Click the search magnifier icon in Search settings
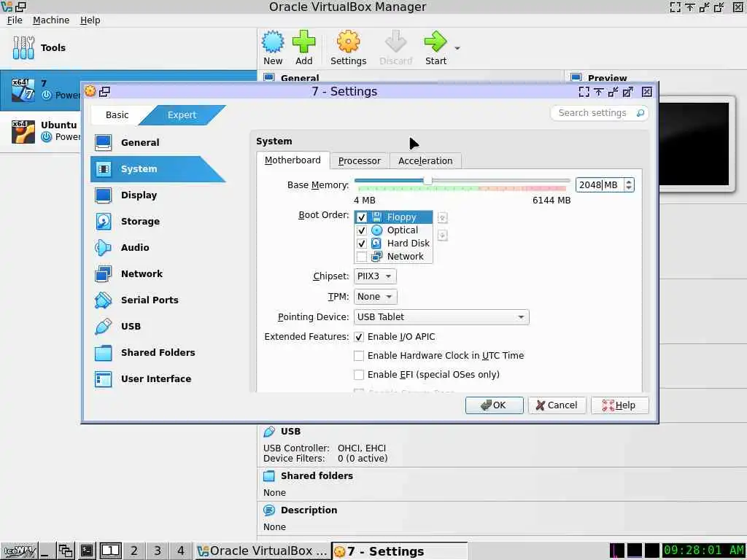The width and height of the screenshot is (747, 560). pyautogui.click(x=640, y=113)
